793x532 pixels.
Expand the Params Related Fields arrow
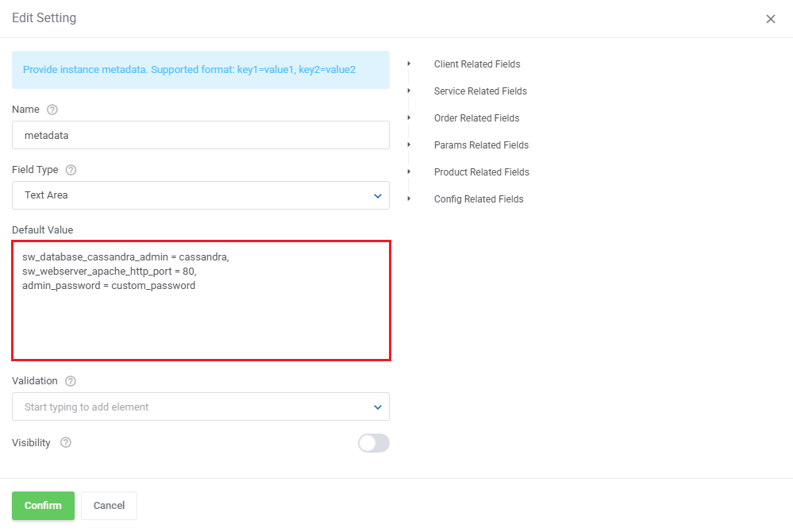coord(410,145)
